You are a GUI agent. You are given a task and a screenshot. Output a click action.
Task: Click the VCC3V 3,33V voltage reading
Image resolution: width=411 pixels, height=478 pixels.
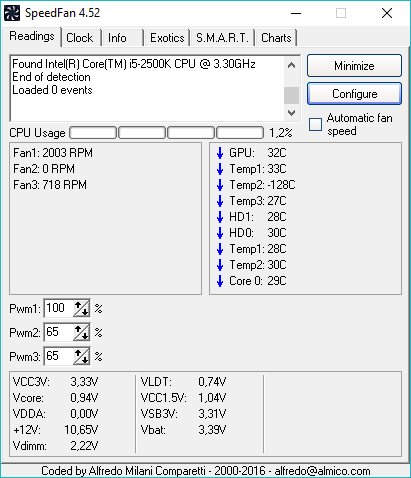tap(55, 382)
